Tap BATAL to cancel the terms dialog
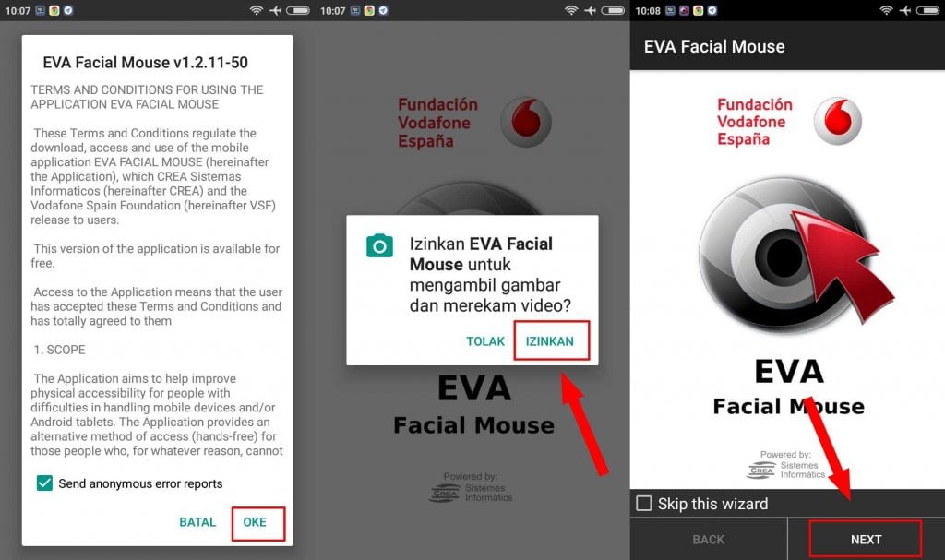This screenshot has width=945, height=560. [x=197, y=522]
